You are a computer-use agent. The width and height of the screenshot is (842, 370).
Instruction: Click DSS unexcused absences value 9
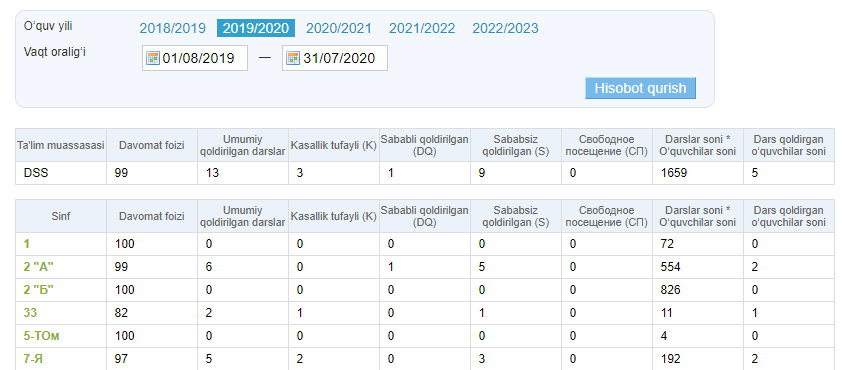click(x=482, y=173)
